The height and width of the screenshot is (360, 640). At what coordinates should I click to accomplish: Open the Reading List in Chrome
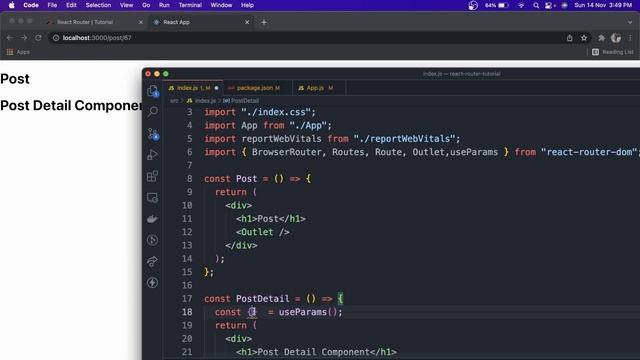coord(613,52)
